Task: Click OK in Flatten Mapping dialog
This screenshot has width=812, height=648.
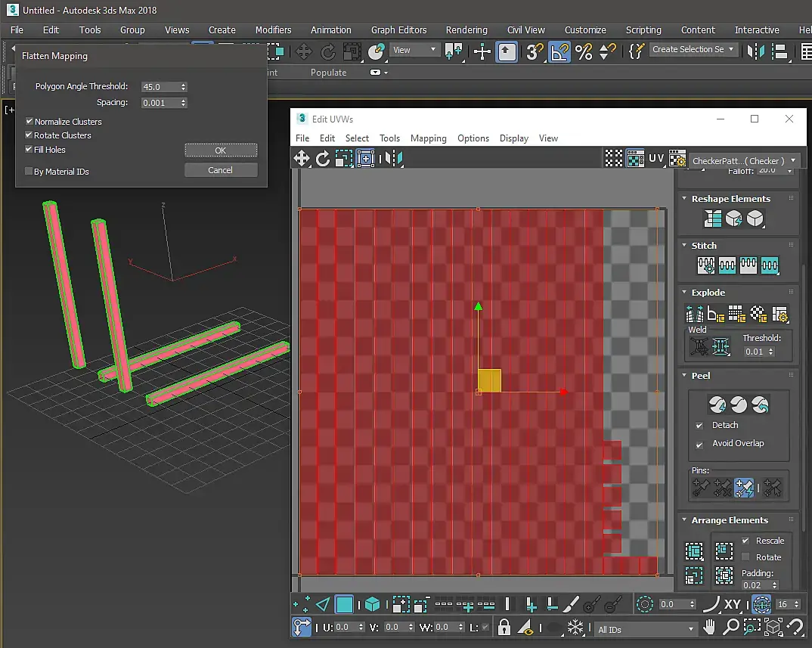Action: [221, 150]
